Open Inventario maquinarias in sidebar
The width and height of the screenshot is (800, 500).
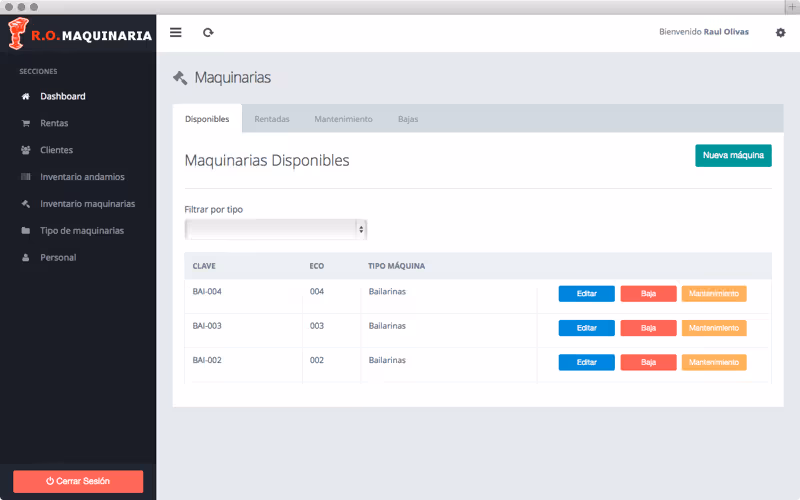(87, 204)
